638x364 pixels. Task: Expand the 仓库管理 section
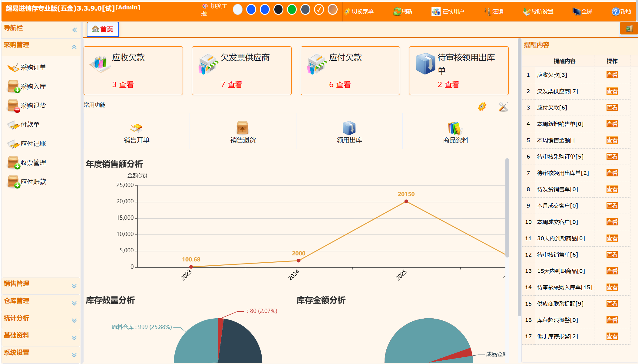tap(74, 303)
